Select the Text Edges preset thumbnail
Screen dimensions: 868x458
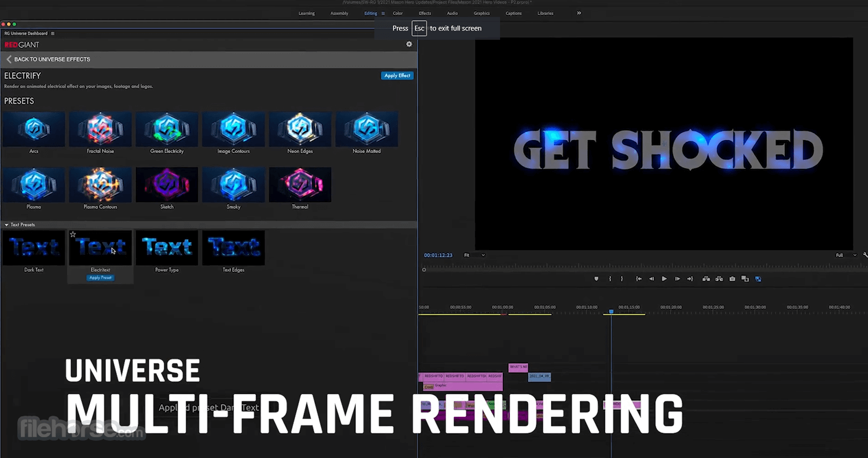(x=233, y=248)
